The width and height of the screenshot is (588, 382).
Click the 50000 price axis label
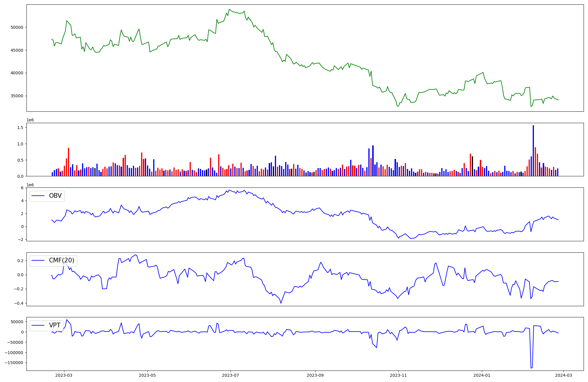click(x=17, y=27)
